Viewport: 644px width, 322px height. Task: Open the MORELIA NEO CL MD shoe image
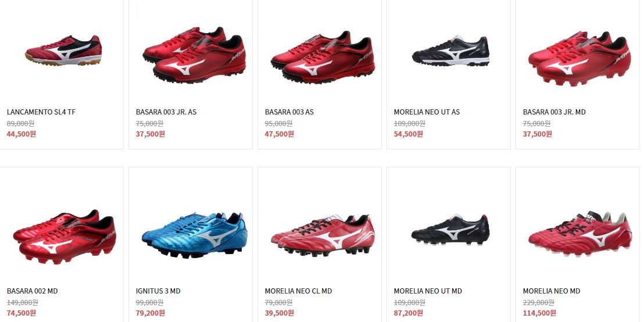coord(323,235)
